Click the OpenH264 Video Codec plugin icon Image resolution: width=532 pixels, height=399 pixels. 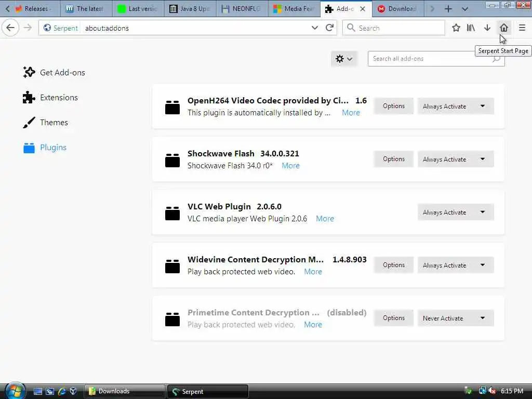(172, 107)
